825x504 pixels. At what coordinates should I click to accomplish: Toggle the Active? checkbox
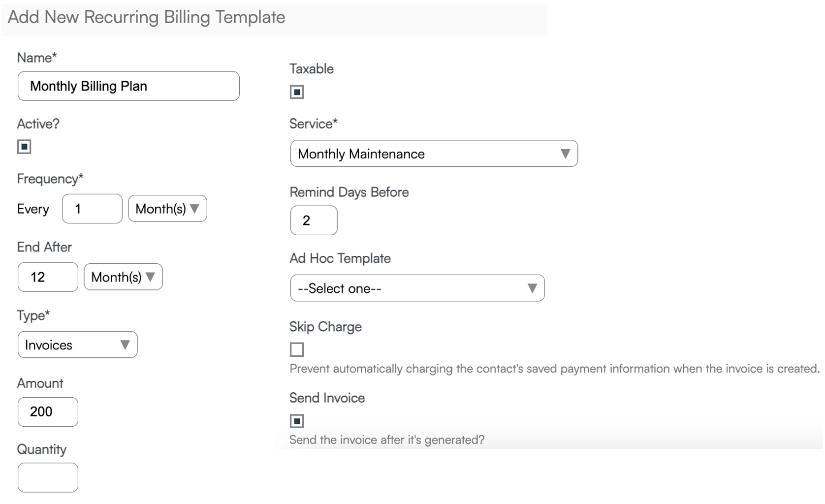coord(24,147)
